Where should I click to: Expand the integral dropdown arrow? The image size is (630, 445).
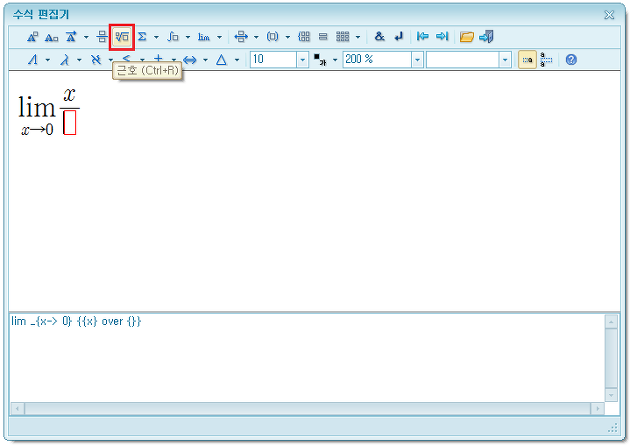pyautogui.click(x=188, y=37)
